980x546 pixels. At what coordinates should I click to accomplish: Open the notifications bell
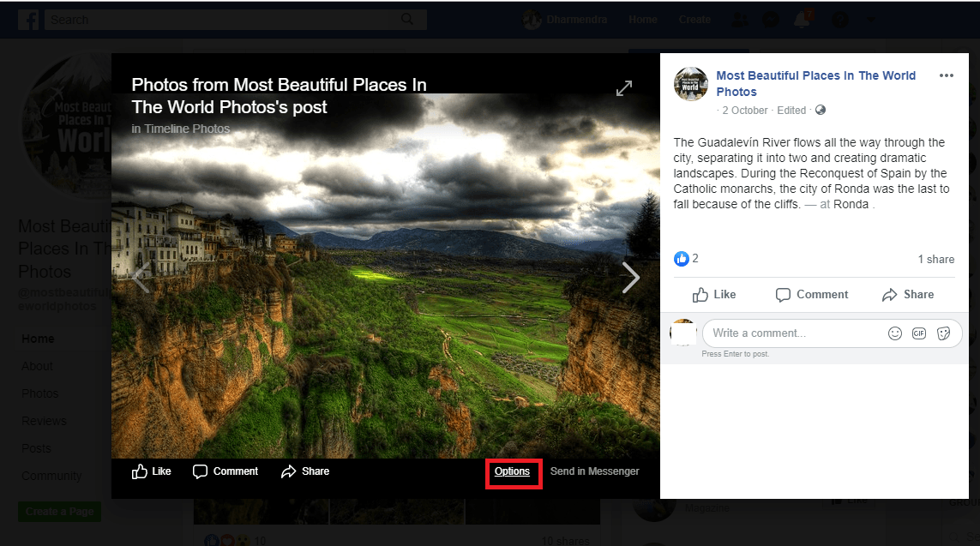coord(802,20)
